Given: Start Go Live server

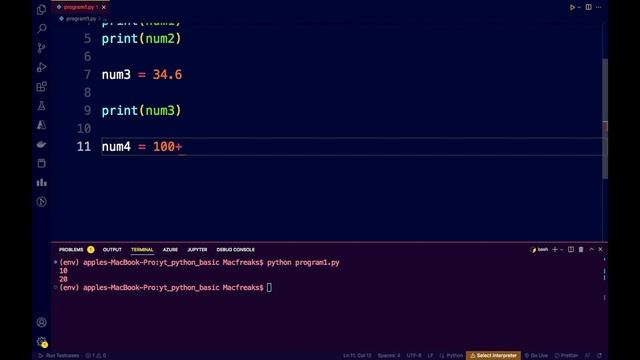Looking at the screenshot, I should 536,356.
